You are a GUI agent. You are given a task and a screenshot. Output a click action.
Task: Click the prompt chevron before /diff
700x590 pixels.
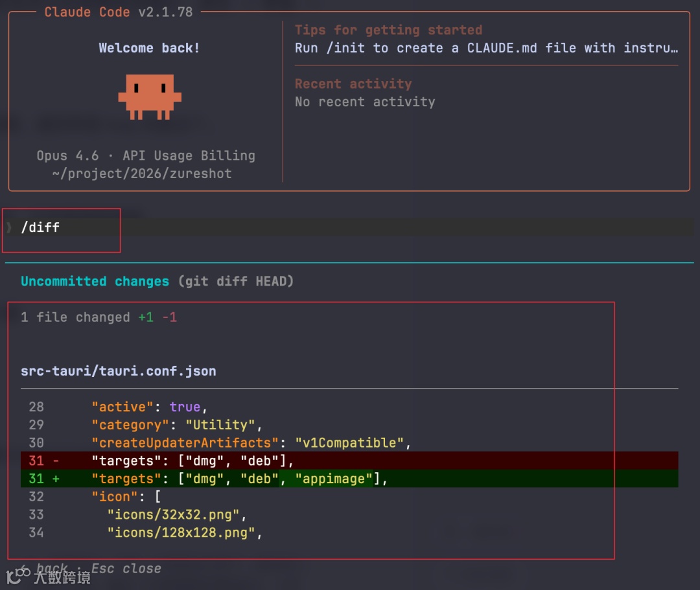pyautogui.click(x=9, y=227)
